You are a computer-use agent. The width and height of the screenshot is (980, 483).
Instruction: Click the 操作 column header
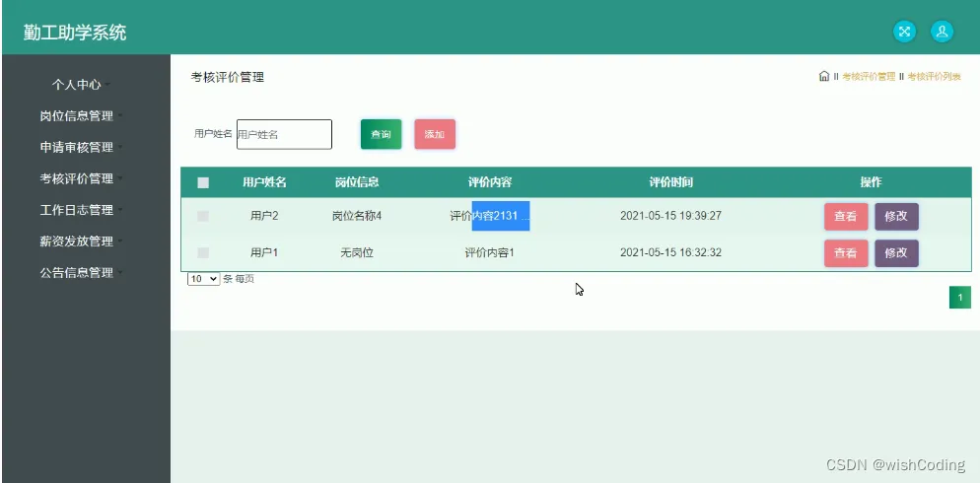[x=871, y=182]
